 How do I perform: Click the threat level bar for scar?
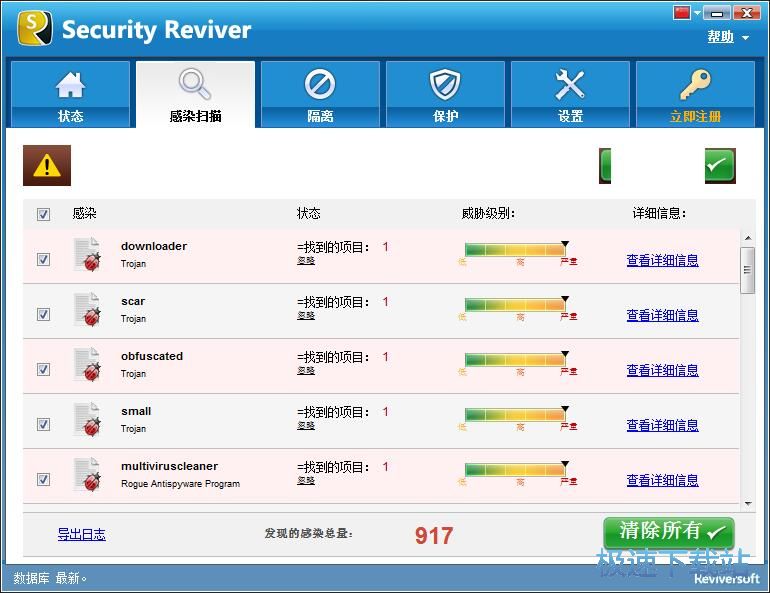pyautogui.click(x=516, y=305)
